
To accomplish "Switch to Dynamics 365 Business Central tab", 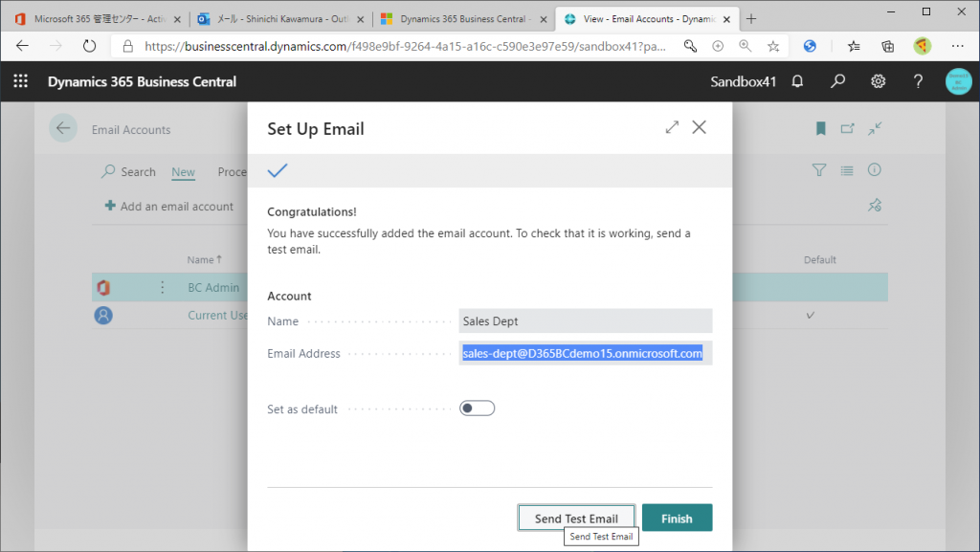I will point(464,19).
